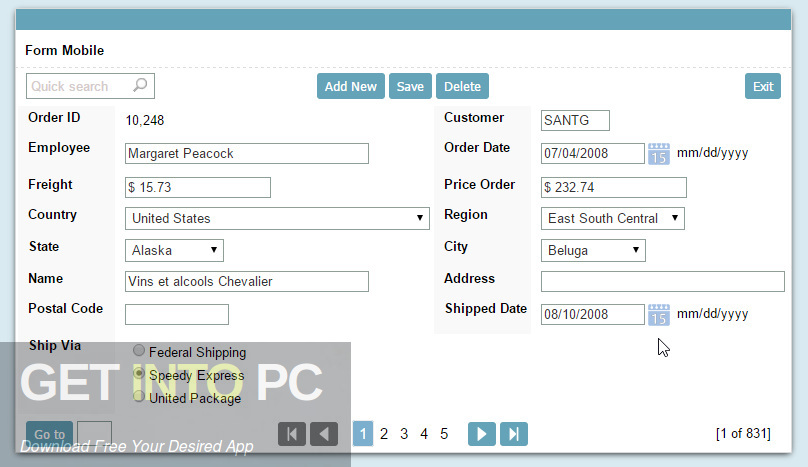Click the empty Postal Code field

pos(177,314)
